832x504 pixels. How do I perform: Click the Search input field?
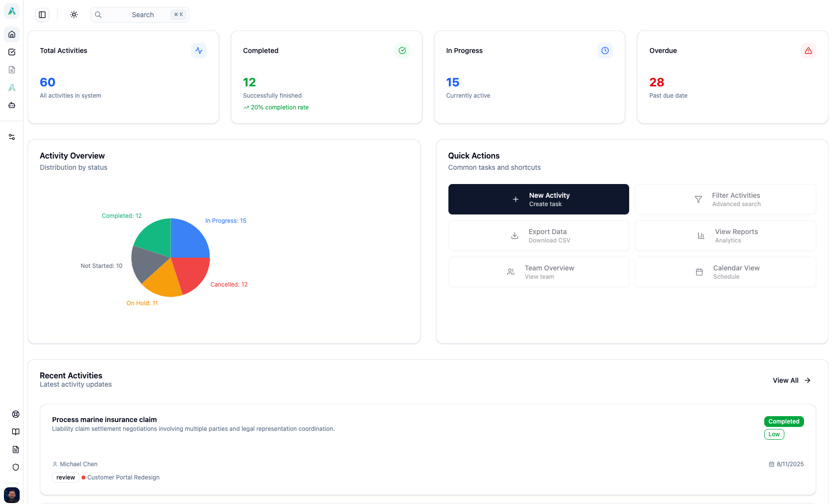pos(140,15)
